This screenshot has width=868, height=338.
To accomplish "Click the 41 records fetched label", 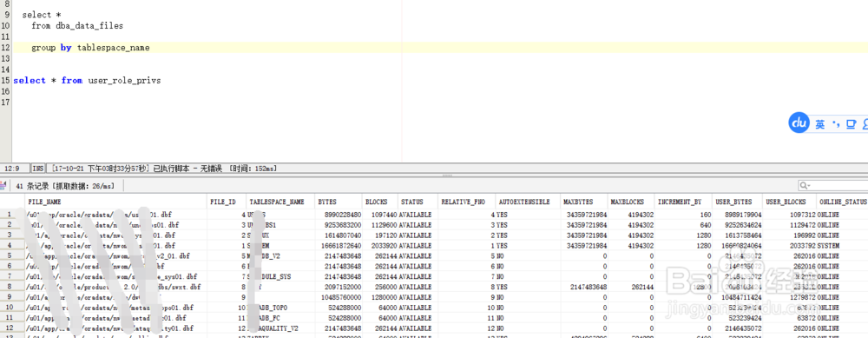I will point(65,186).
